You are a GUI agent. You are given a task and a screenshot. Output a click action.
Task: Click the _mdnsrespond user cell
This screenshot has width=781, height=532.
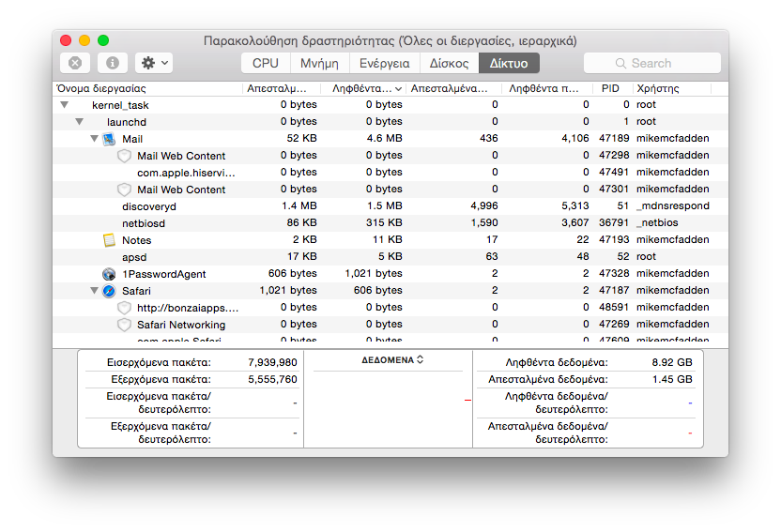(x=673, y=206)
